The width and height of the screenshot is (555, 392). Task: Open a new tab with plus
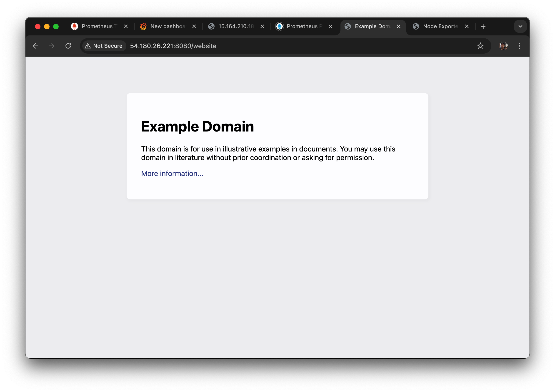483,26
